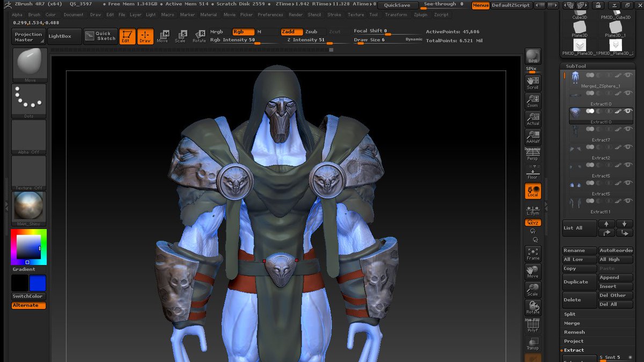
Task: Collapse the Extract section
Action: (x=574, y=350)
